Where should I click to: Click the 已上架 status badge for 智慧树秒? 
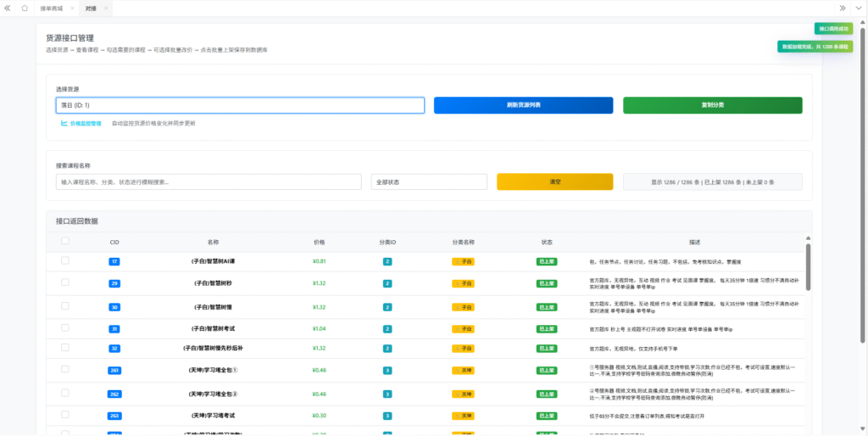pos(547,284)
